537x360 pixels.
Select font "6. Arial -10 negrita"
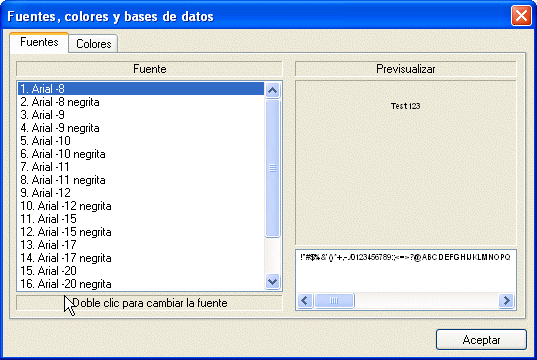point(141,154)
